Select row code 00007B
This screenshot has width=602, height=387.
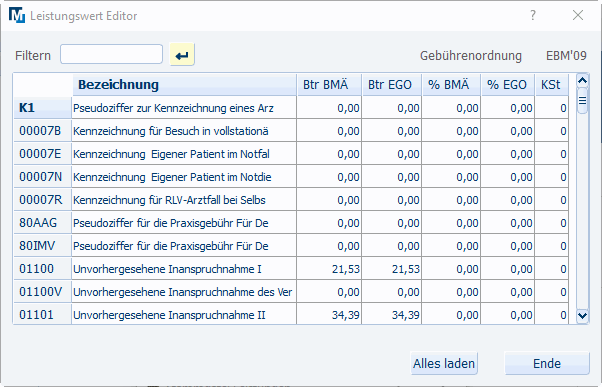point(43,131)
